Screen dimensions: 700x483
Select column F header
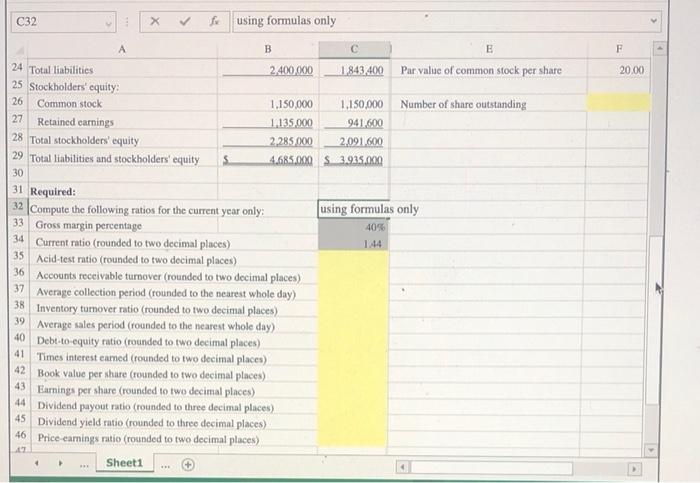pos(619,49)
